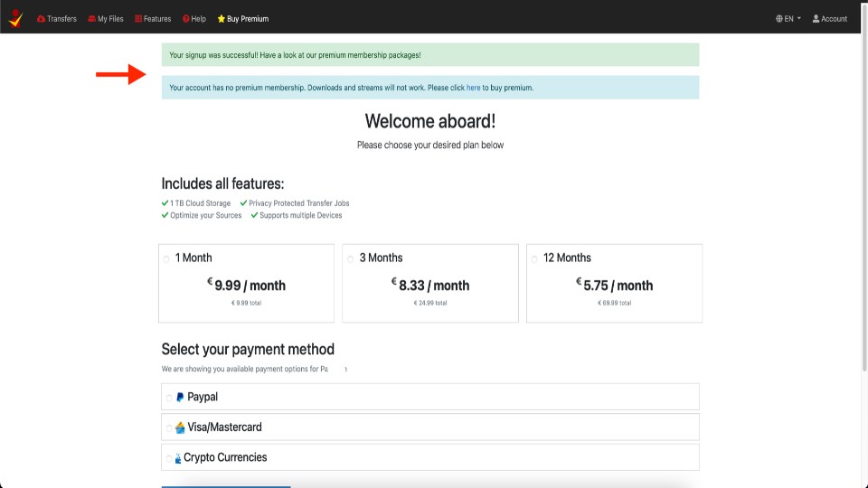Click the Crypto Currencies icon

click(x=178, y=458)
